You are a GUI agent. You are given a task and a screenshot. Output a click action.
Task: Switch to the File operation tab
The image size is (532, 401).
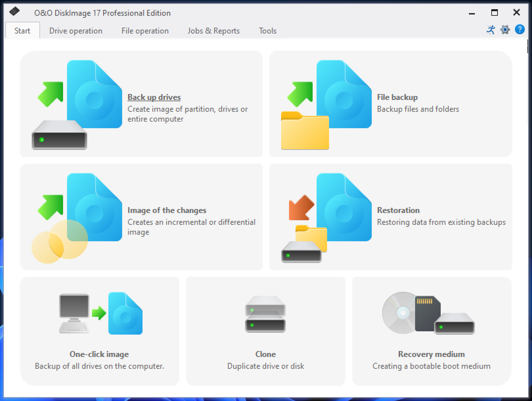coord(145,31)
